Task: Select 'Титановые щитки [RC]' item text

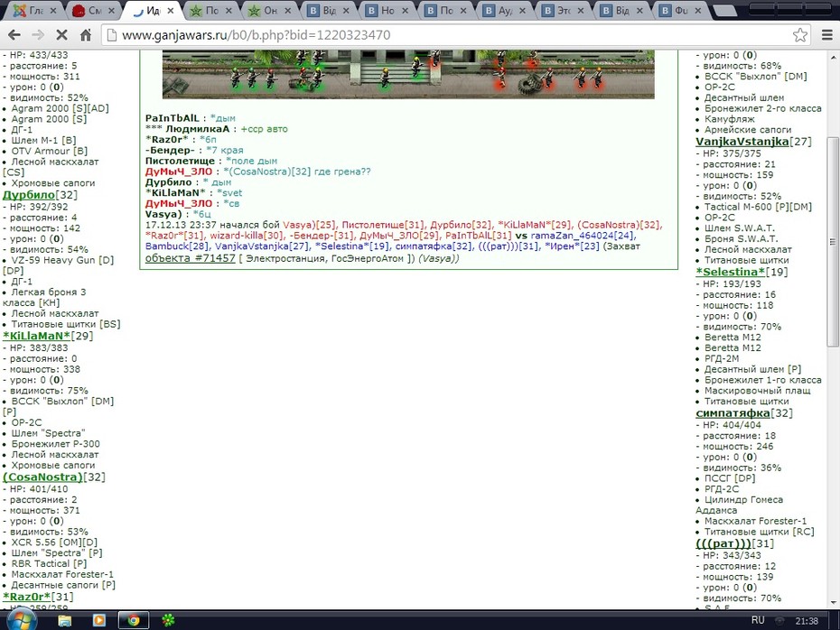Action: 759,532
